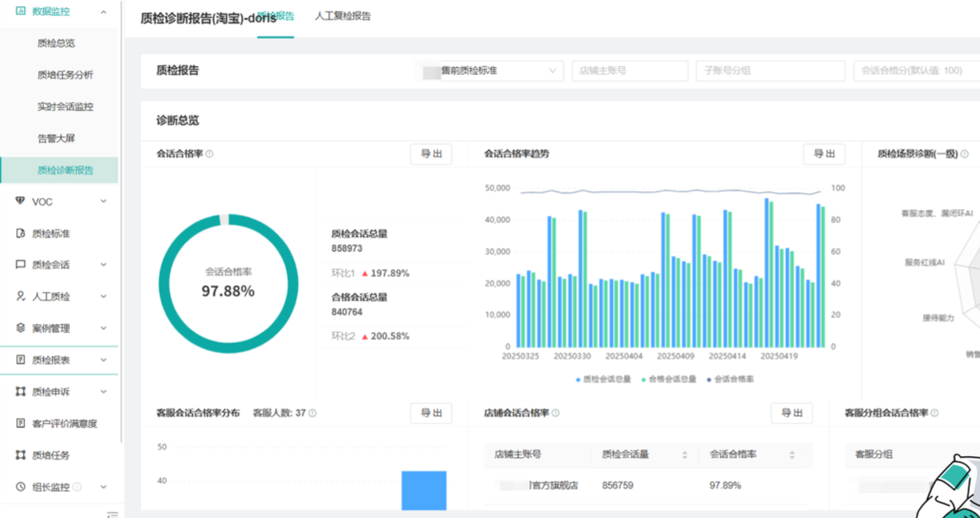Image resolution: width=980 pixels, height=518 pixels.
Task: Click the 质检标准 document icon
Action: tap(20, 233)
